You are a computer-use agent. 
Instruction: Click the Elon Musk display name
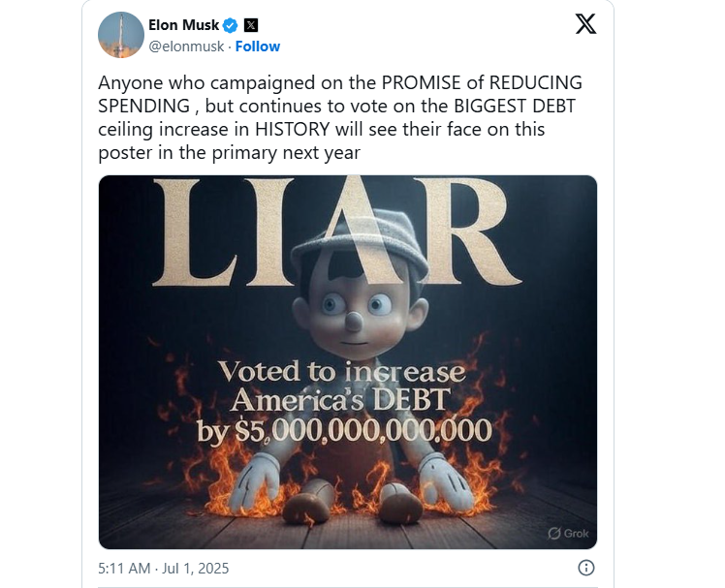pos(183,25)
